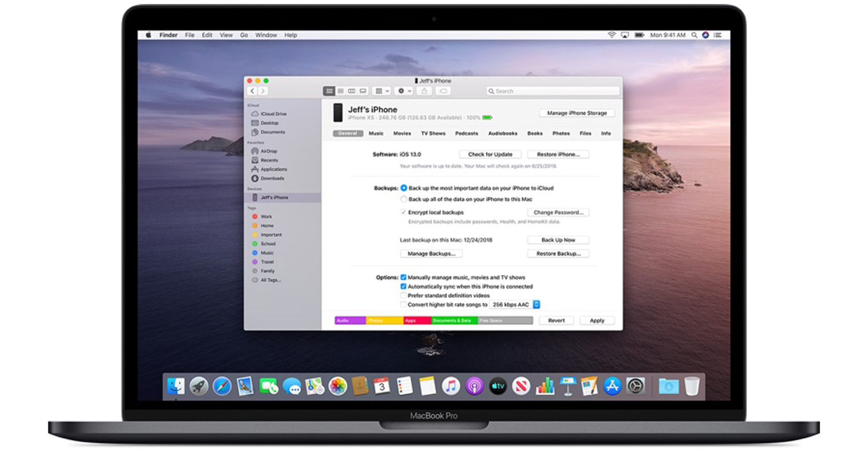The height and width of the screenshot is (453, 868).
Task: Open the Window menu
Action: point(266,35)
